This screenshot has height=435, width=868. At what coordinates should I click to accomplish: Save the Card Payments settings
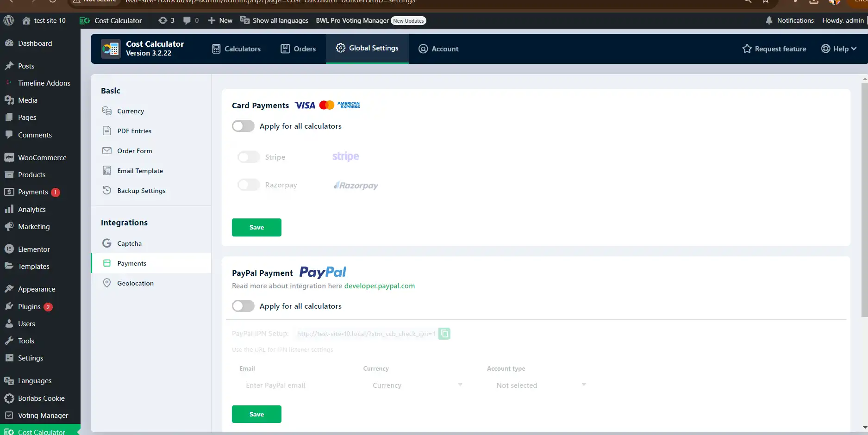(x=256, y=227)
